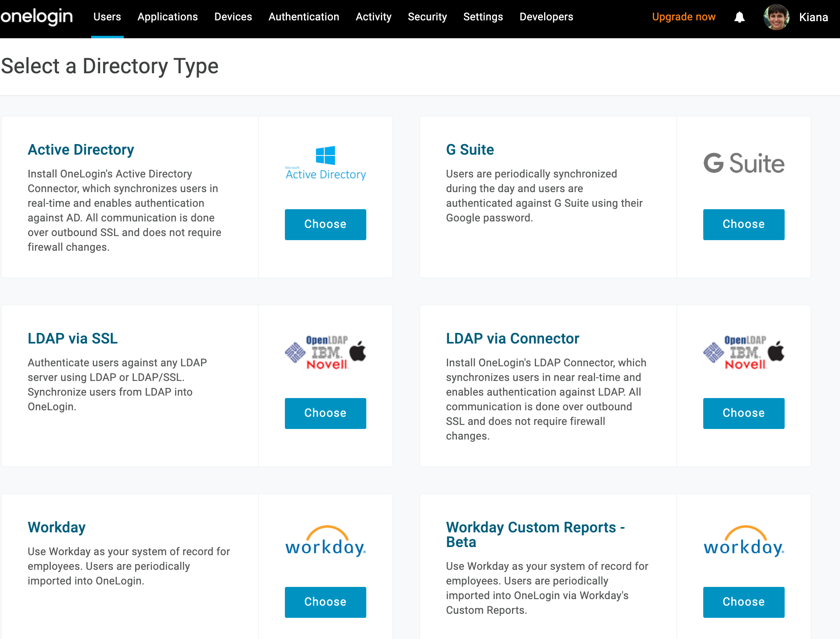The height and width of the screenshot is (639, 840).
Task: Choose the Active Directory type
Action: coord(326,224)
